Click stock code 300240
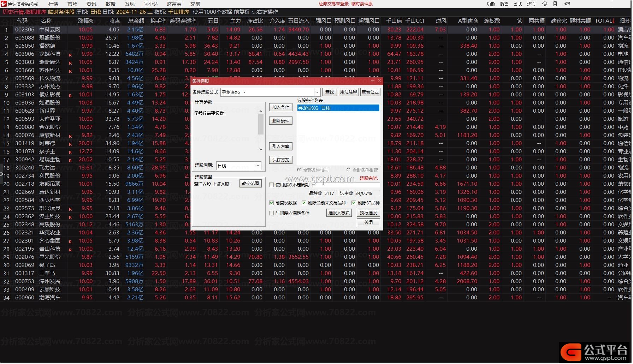Viewport: 633px width, 364px height. point(25,168)
